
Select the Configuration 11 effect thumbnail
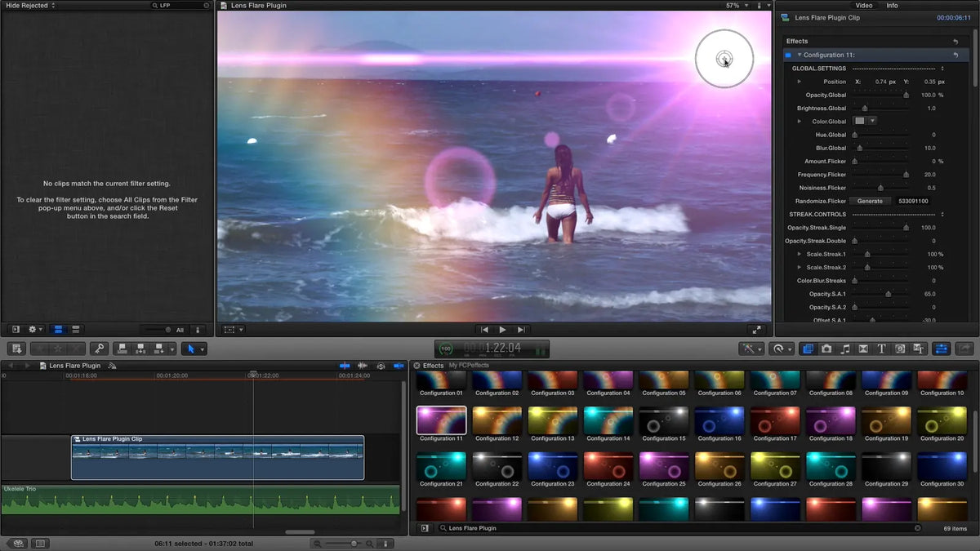(x=441, y=420)
